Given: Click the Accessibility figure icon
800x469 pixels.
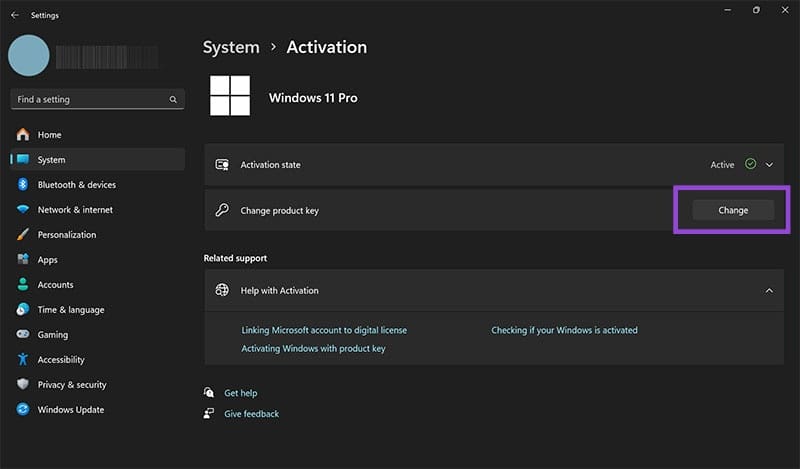Looking at the screenshot, I should tap(23, 359).
